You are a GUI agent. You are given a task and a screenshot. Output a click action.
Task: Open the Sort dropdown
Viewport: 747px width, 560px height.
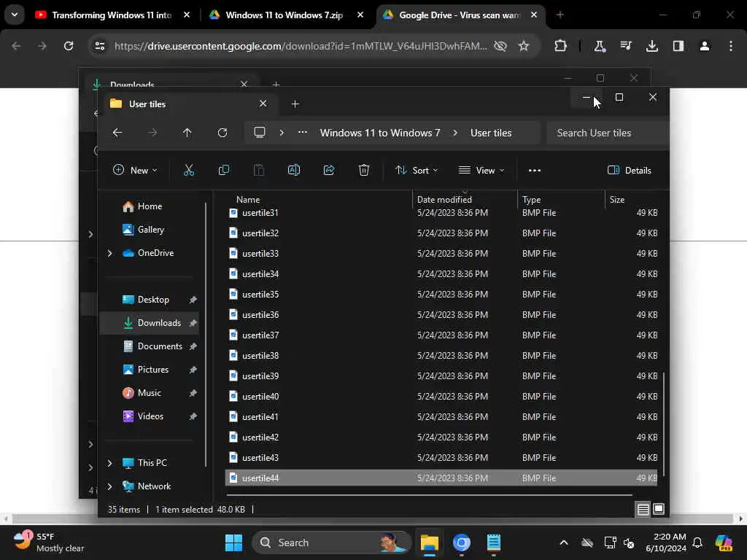point(417,170)
